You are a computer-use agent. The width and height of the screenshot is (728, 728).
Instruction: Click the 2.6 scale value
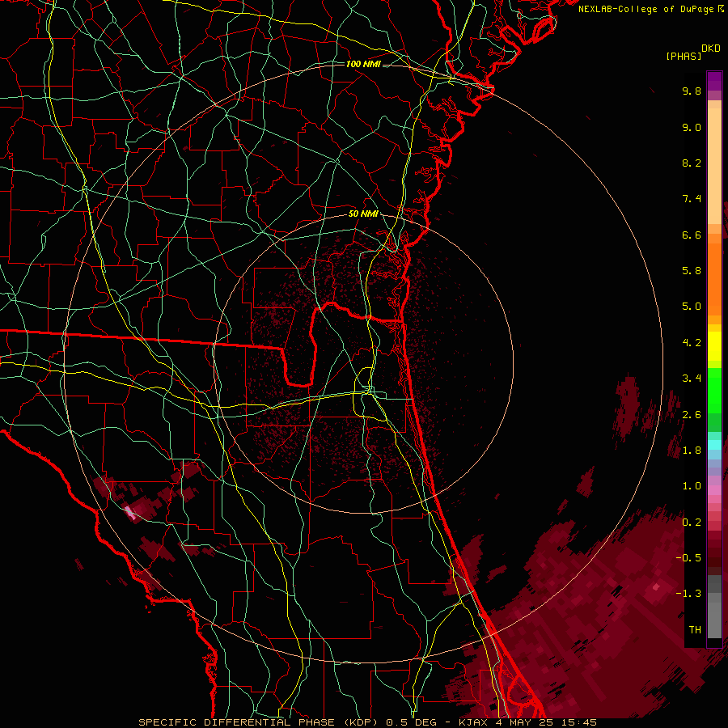coord(692,415)
